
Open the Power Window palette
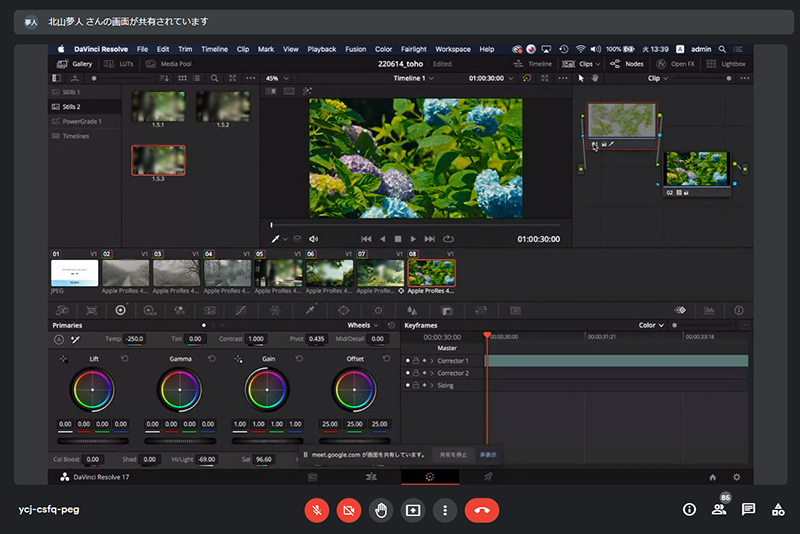[x=344, y=310]
